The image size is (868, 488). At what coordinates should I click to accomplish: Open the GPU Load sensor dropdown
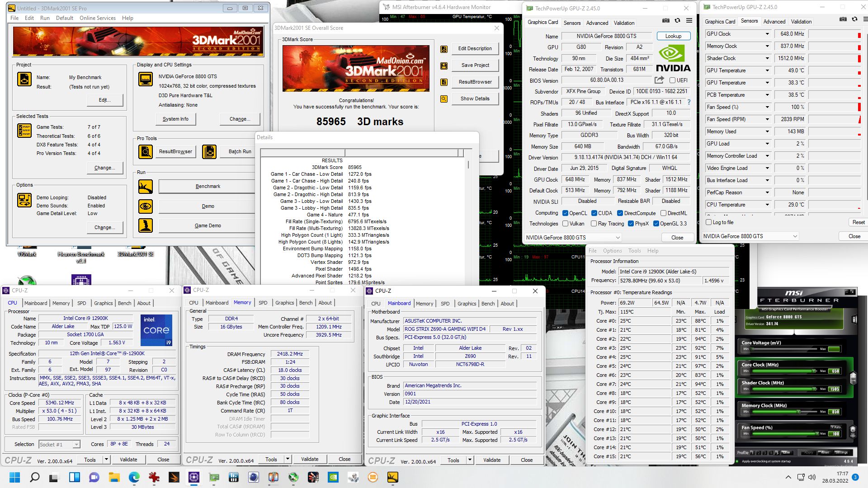pos(767,144)
